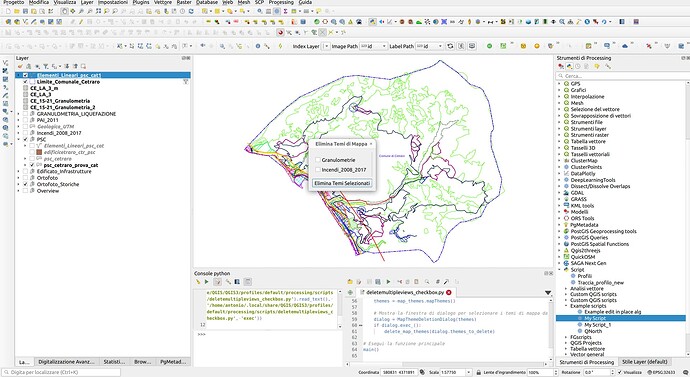Click the Open Project folder icon
Viewport: 690px width, 377px height.
pos(17,11)
